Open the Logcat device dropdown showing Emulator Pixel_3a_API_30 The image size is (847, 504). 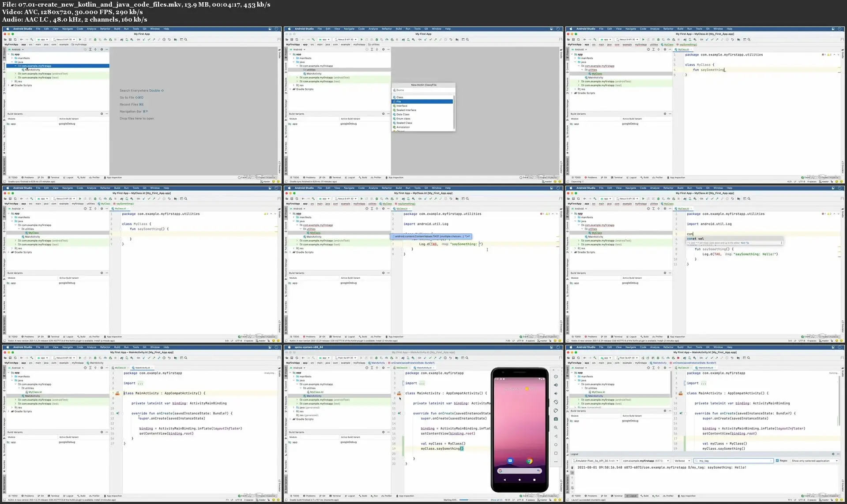coord(595,461)
